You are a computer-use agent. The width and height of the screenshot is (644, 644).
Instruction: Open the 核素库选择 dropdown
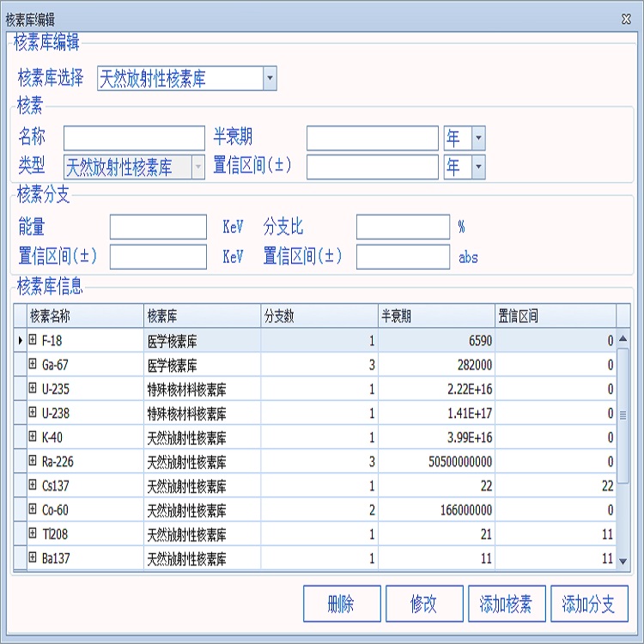click(x=270, y=79)
